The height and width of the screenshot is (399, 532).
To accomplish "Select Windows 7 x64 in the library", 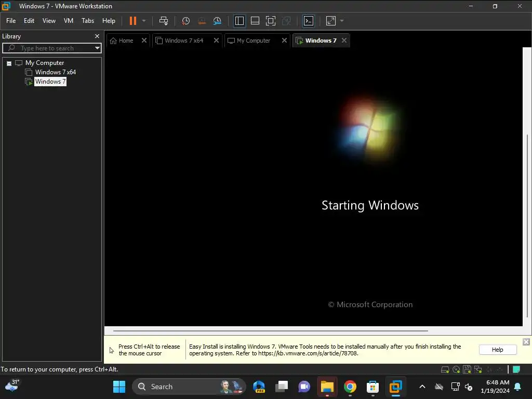I will [x=55, y=72].
